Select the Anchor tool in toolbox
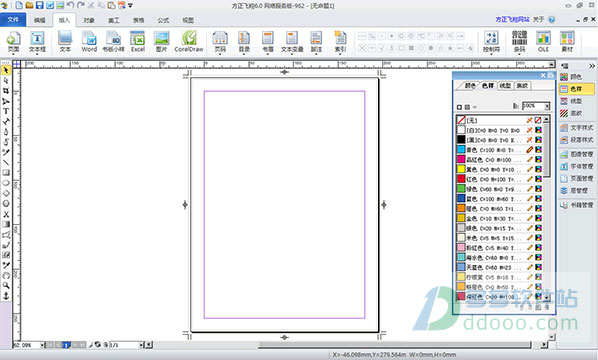Image resolution: width=598 pixels, height=360 pixels. point(6,296)
